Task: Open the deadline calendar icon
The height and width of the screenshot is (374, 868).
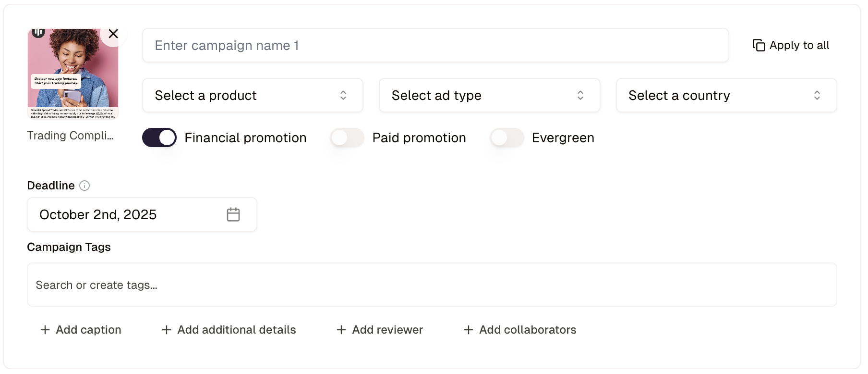Action: pos(233,214)
